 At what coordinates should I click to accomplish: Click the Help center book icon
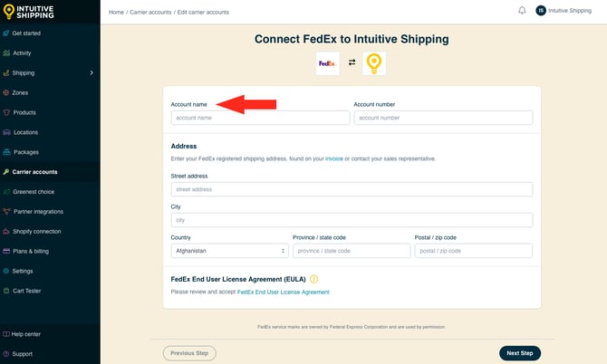click(x=5, y=334)
